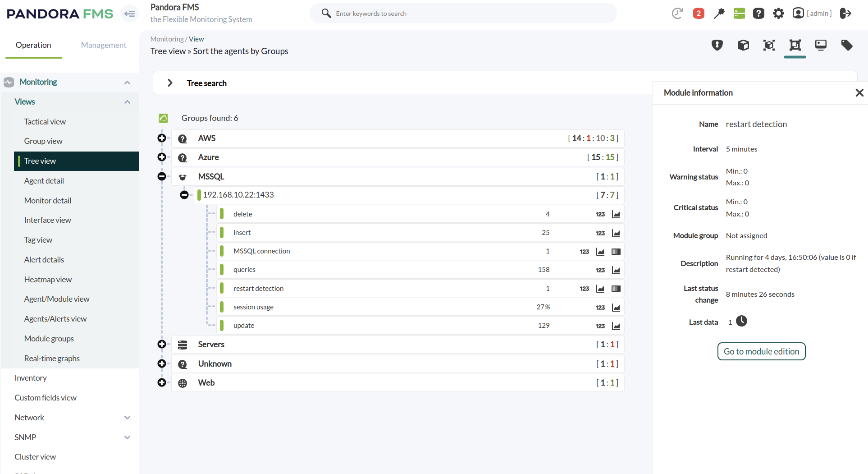
Task: Open the session usage module entry
Action: [253, 307]
